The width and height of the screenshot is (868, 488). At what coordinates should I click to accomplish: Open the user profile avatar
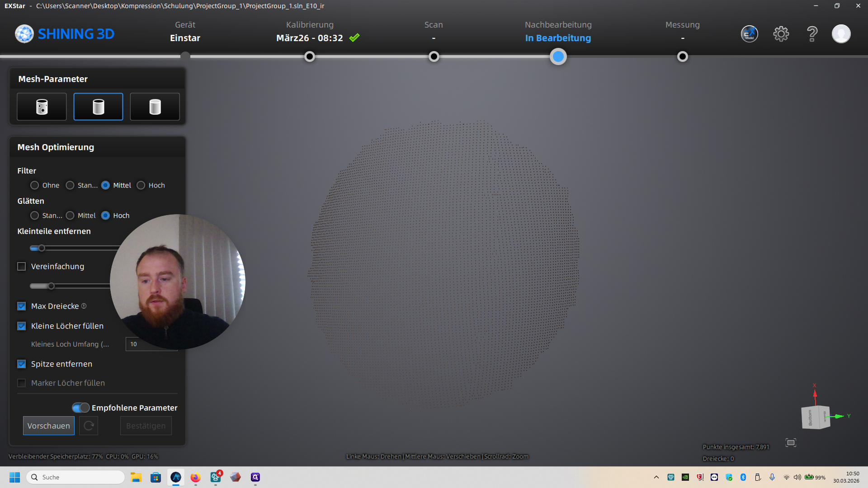(841, 34)
